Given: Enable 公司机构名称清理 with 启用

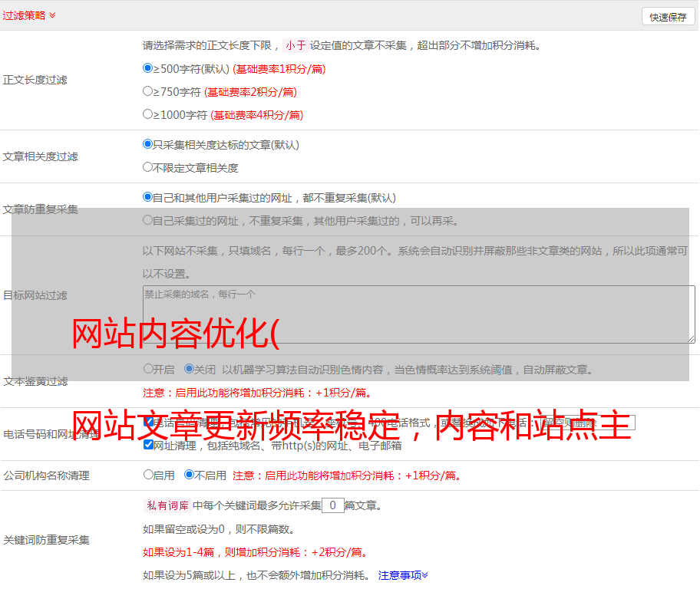Looking at the screenshot, I should click(x=148, y=475).
